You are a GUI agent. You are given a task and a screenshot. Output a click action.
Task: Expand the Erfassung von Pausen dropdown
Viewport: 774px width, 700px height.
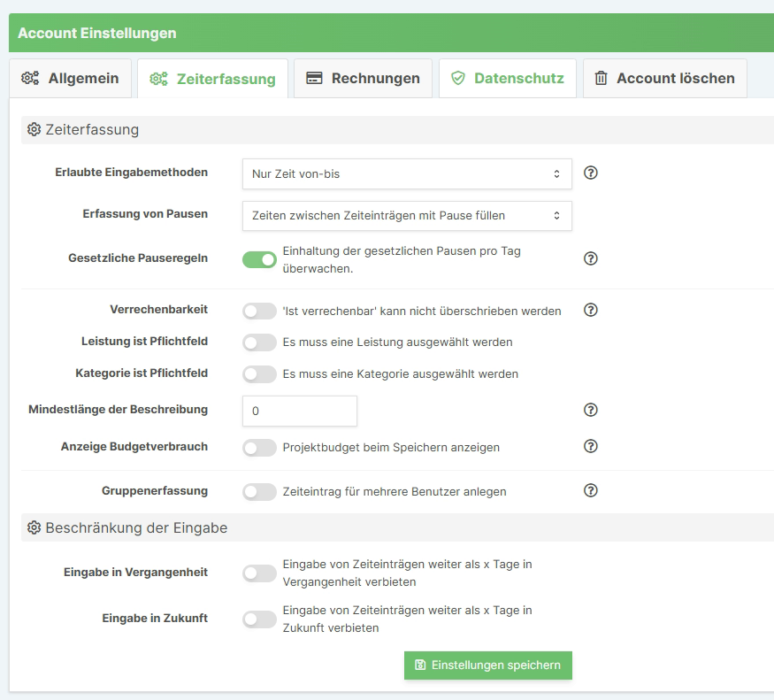pyautogui.click(x=407, y=215)
